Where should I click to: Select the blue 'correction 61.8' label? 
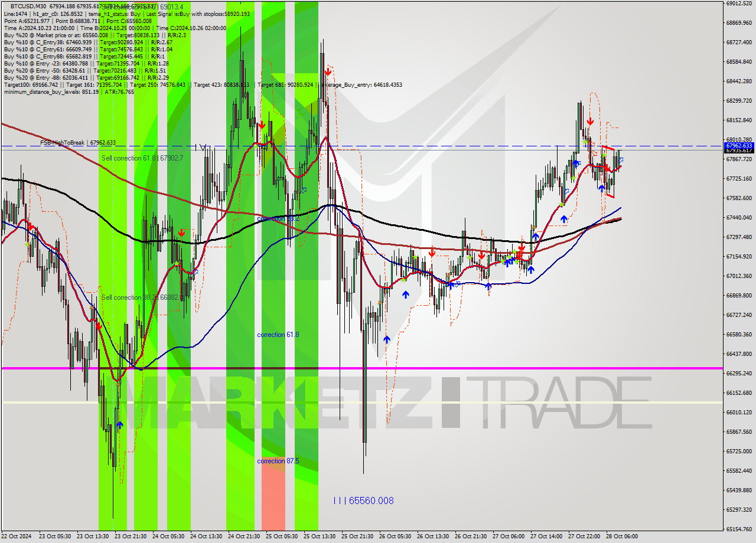pyautogui.click(x=278, y=335)
